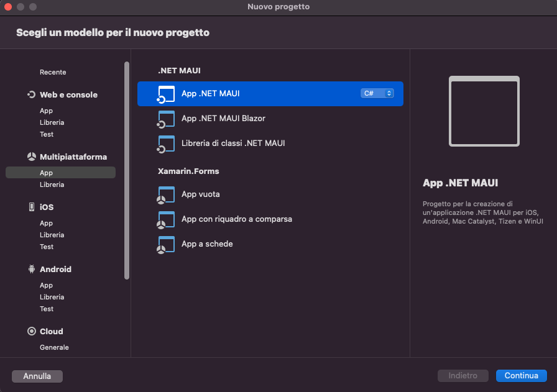Click the Cloud heading text
The height and width of the screenshot is (392, 557).
[51, 331]
